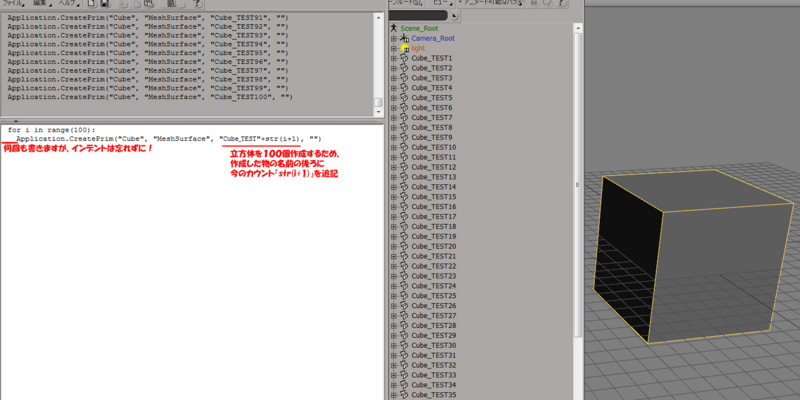Click the yellow light icon
Viewport: 800px width, 400px height.
[x=405, y=48]
